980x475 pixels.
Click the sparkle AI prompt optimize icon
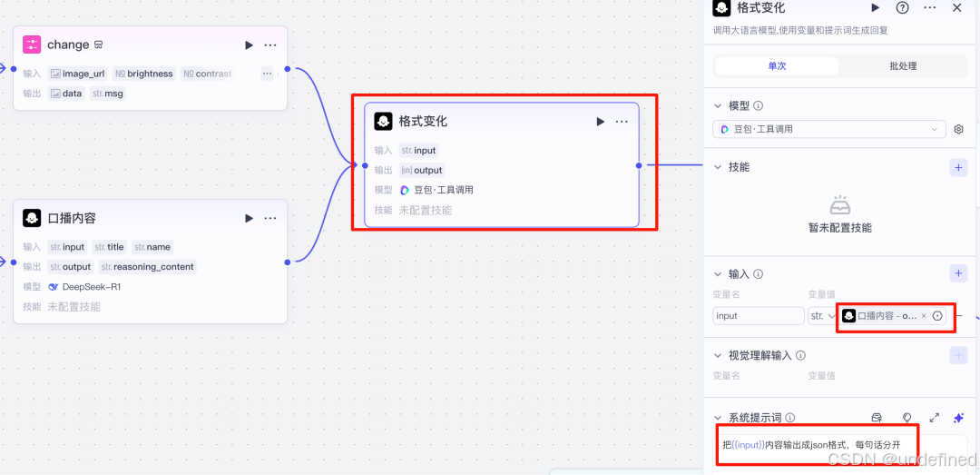pos(959,418)
